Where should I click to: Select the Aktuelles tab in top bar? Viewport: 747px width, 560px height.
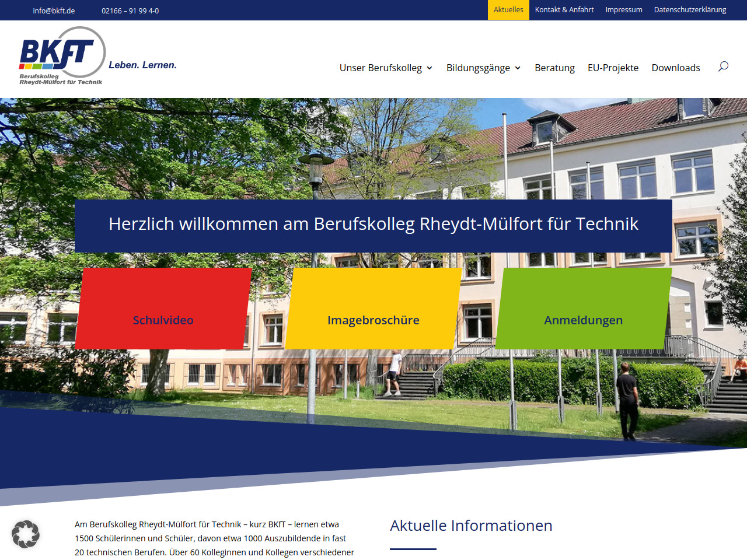[508, 10]
